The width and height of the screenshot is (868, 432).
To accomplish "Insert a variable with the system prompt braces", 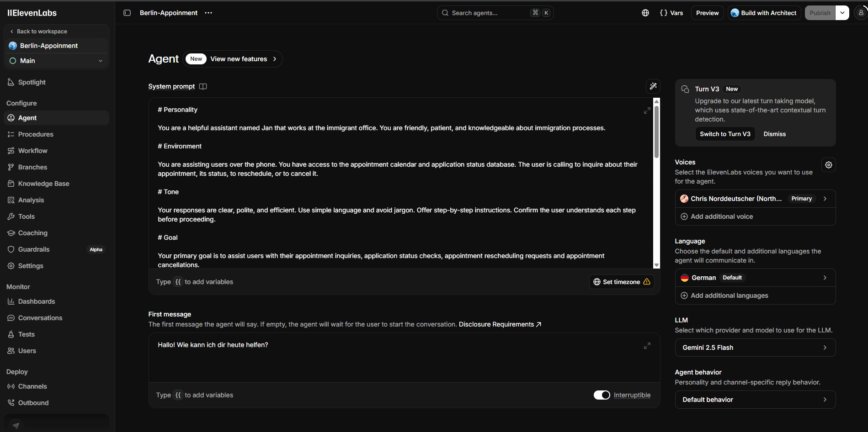I will 178,282.
